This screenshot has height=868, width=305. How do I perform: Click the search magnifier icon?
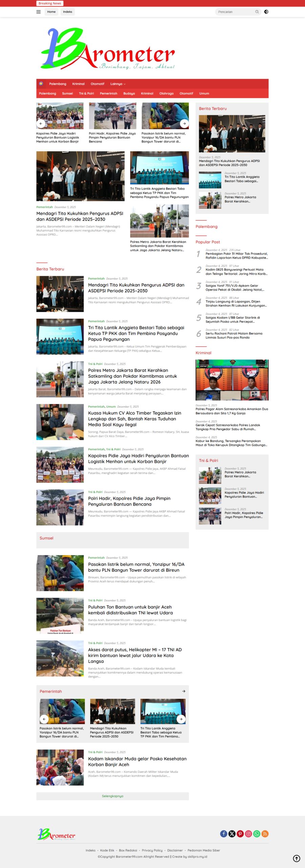pos(257,12)
